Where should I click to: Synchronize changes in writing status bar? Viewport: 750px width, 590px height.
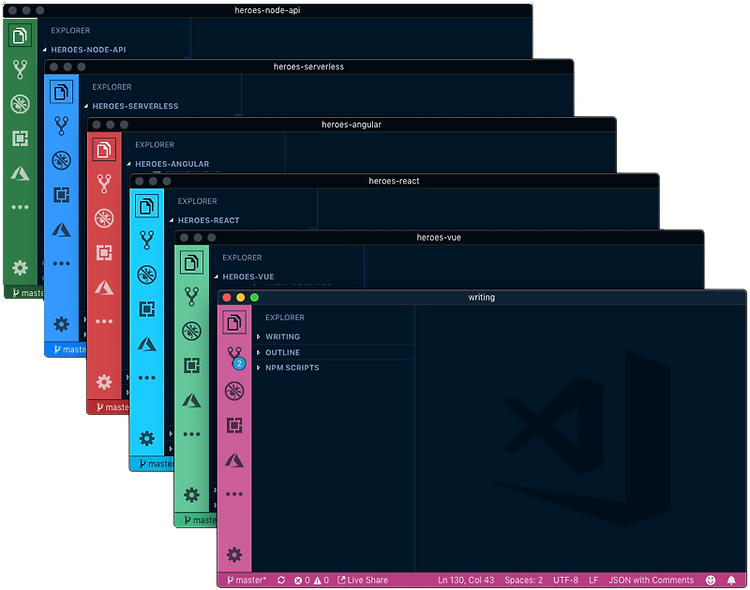281,580
